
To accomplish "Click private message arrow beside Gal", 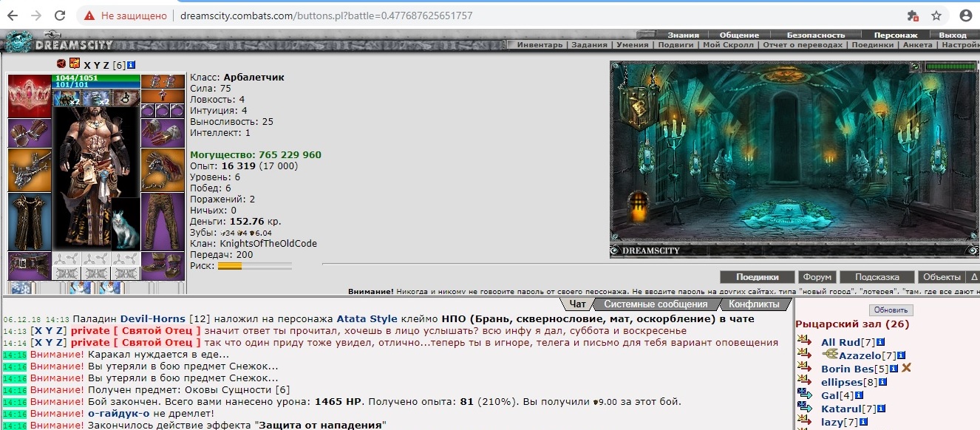I will pos(806,395).
